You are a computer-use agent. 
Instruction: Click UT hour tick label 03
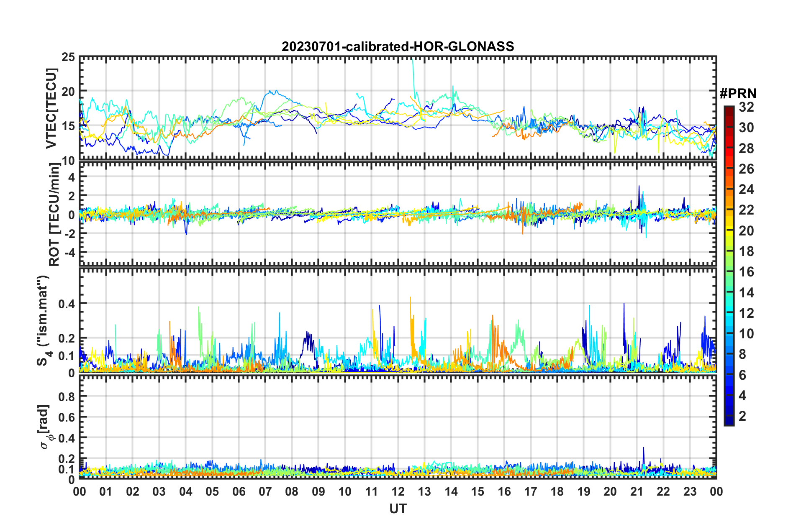(159, 491)
